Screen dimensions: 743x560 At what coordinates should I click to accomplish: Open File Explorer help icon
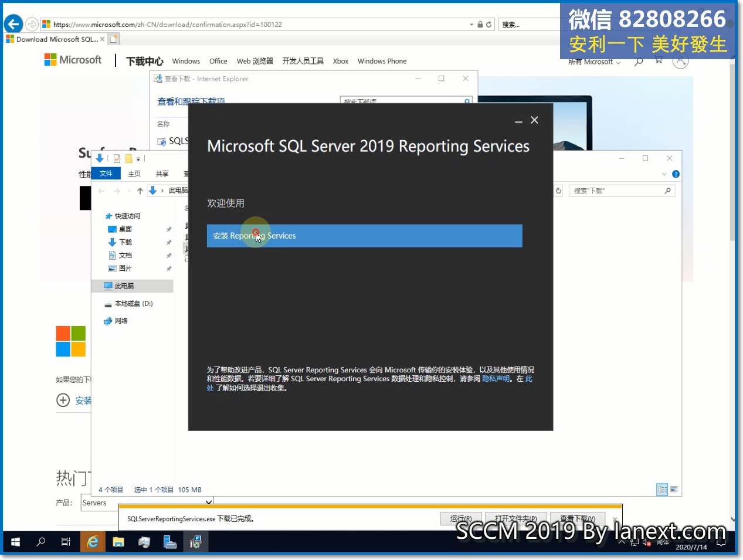[x=676, y=174]
